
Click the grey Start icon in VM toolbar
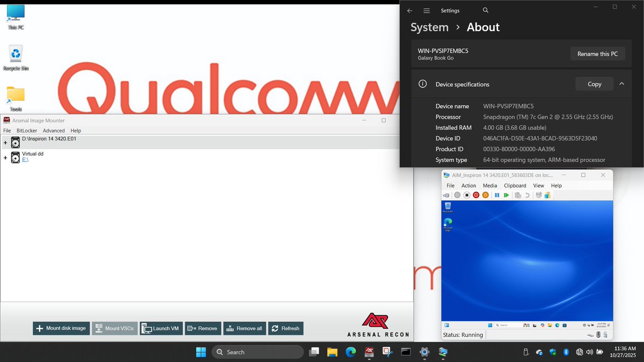(457, 195)
